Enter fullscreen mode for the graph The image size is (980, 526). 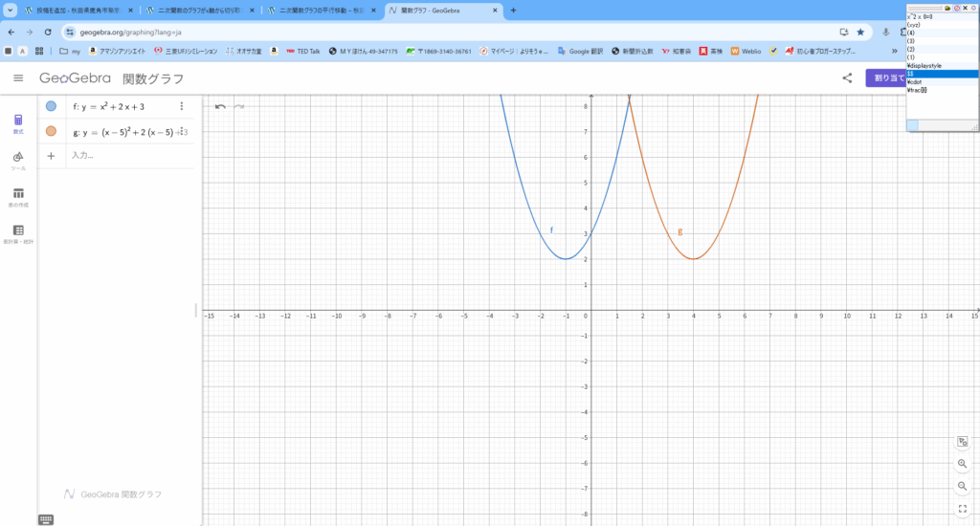(x=962, y=509)
